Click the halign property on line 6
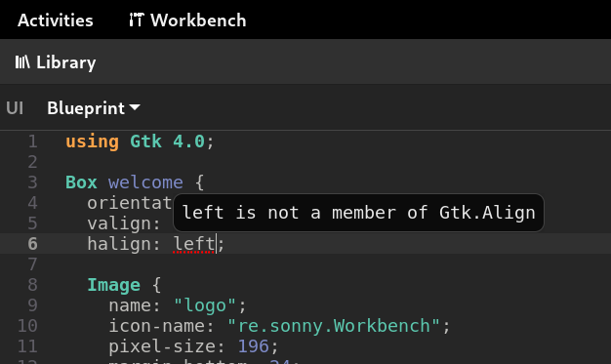Viewport: 611px width, 364px height. [x=119, y=244]
